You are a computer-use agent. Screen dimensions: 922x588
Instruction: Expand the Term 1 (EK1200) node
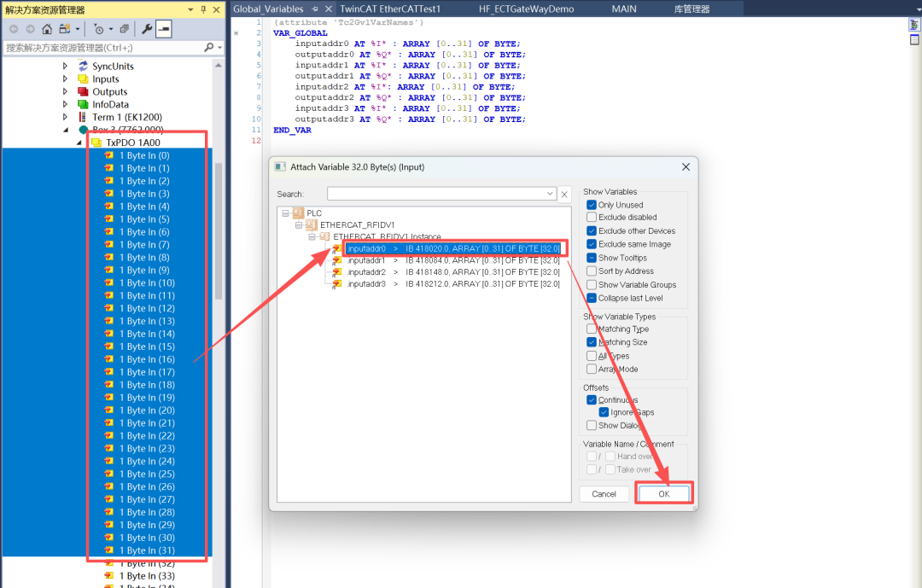pyautogui.click(x=65, y=118)
